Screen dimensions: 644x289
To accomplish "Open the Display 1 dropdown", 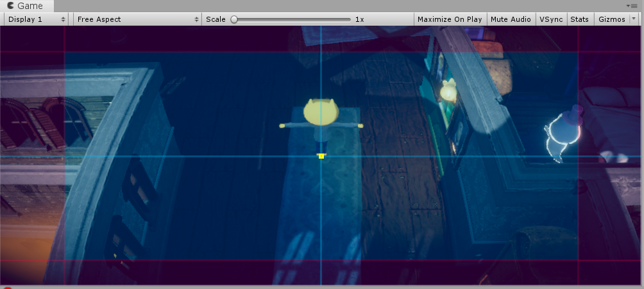I will coord(36,19).
